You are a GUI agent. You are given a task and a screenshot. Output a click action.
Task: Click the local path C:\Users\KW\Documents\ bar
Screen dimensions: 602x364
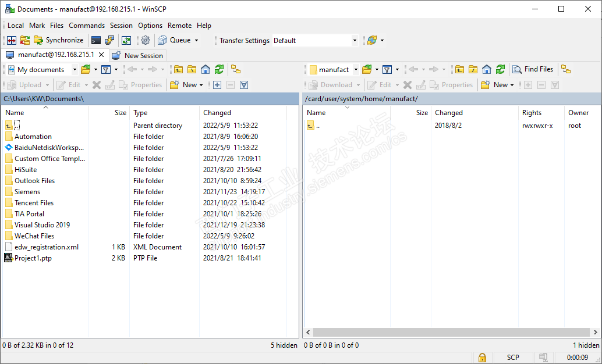150,99
